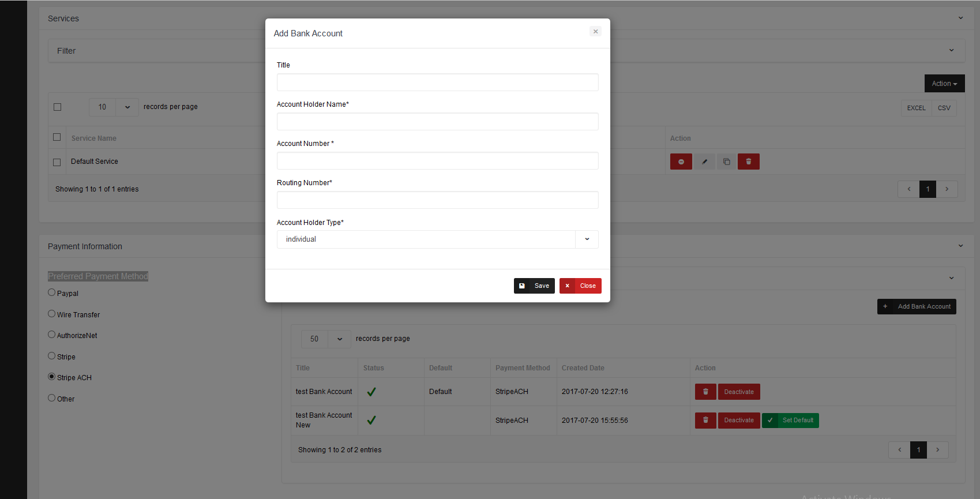Open the Action dropdown menu
Screen dimensions: 980x499
click(944, 84)
